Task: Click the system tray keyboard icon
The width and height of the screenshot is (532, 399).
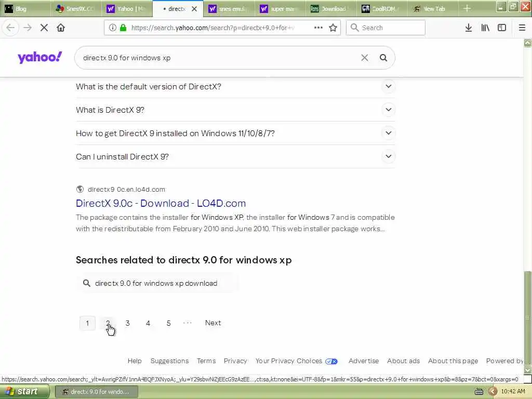Action: (478, 392)
